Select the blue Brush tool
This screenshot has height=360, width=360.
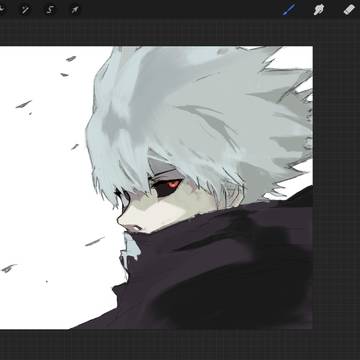point(289,10)
